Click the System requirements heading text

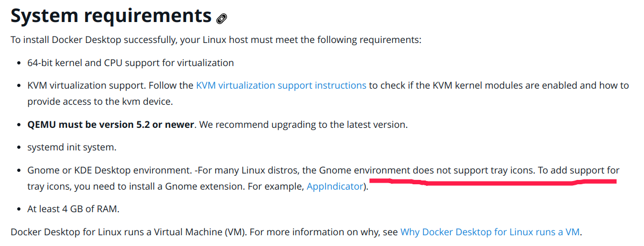(x=111, y=16)
